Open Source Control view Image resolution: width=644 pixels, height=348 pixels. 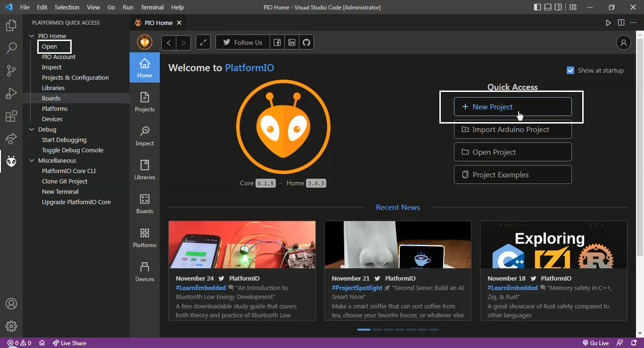[x=11, y=71]
